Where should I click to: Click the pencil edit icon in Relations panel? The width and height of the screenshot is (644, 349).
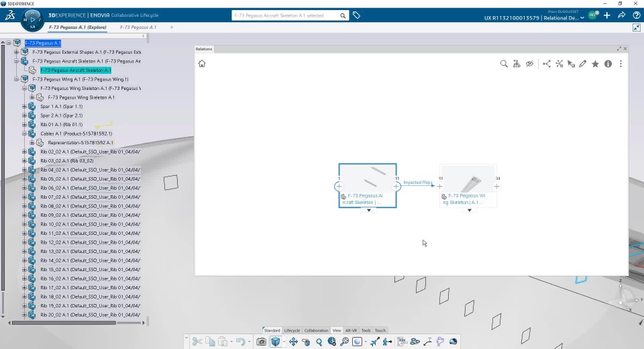point(583,64)
